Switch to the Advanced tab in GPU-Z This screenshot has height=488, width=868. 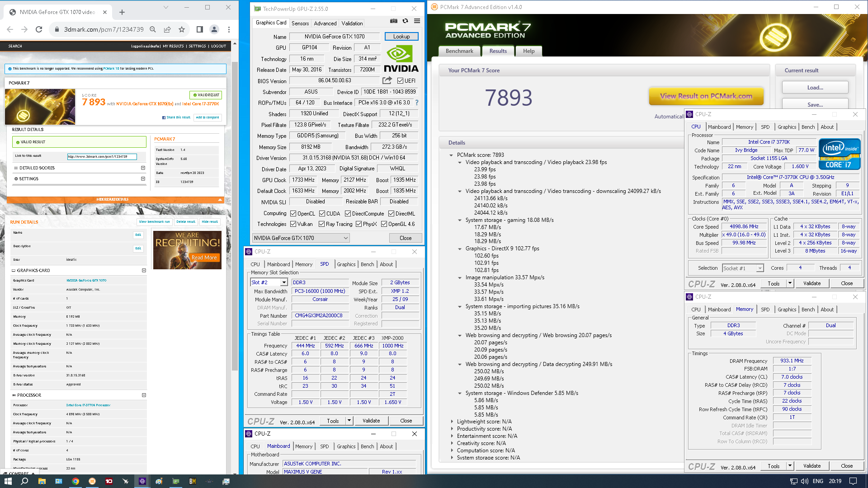(x=325, y=23)
